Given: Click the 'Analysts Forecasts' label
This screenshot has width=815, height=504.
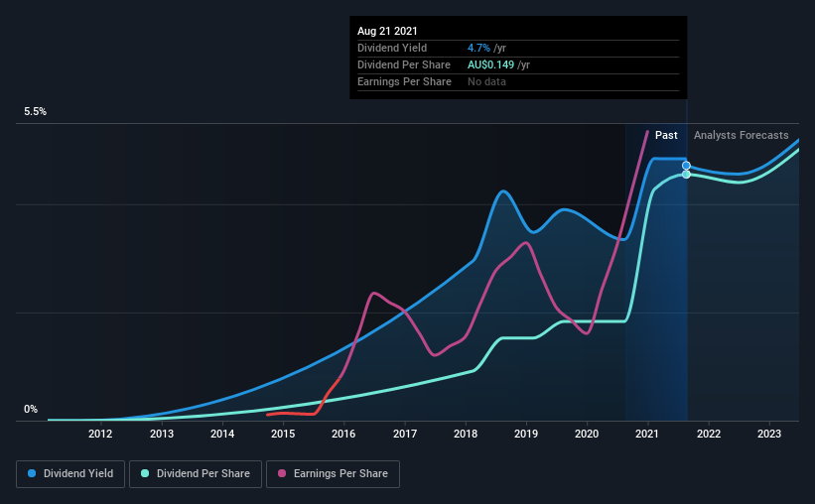Looking at the screenshot, I should tap(741, 135).
